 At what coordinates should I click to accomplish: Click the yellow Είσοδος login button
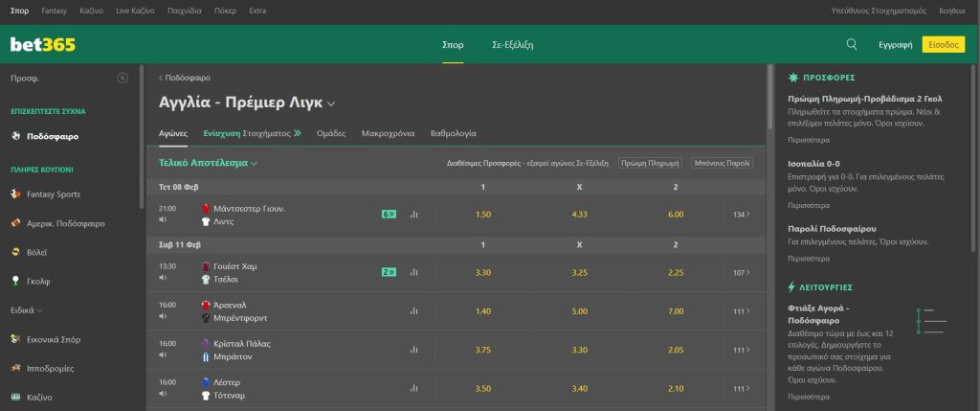[x=943, y=44]
